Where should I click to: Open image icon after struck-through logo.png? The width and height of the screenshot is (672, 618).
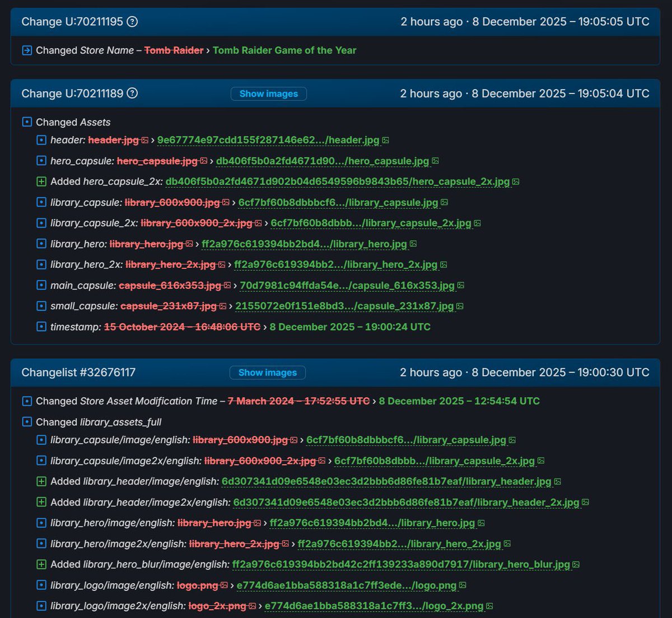coord(224,585)
